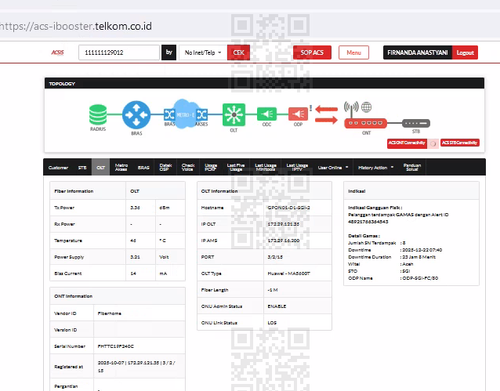Click the black 'by' label button

169,53
